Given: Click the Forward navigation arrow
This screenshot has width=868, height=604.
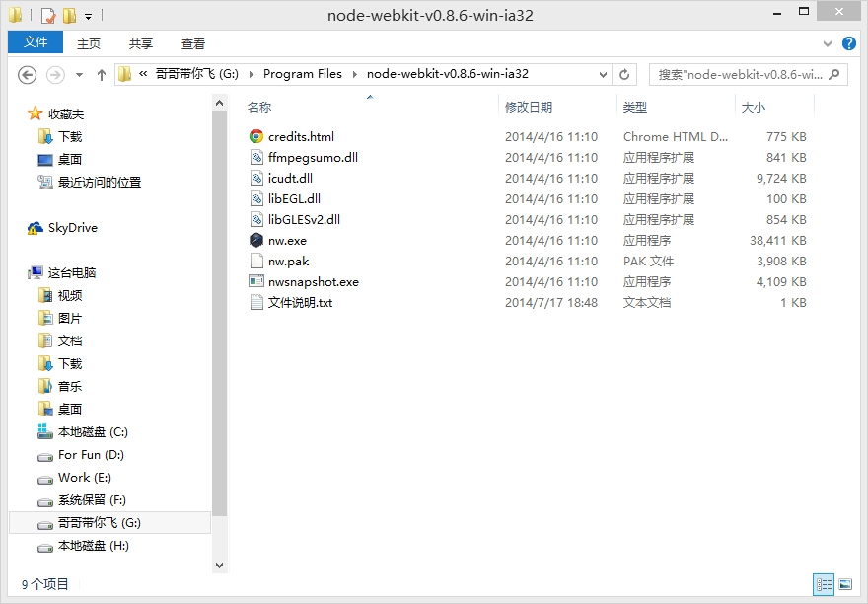Looking at the screenshot, I should click(x=55, y=74).
